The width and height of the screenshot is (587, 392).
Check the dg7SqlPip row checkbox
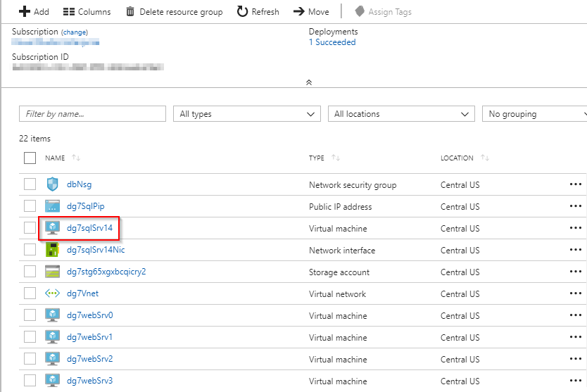click(x=30, y=206)
